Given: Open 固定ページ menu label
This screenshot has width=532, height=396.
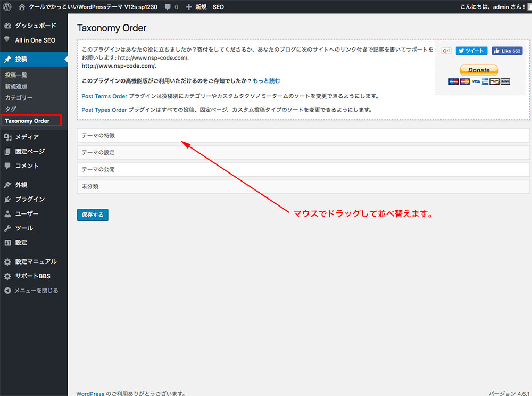Looking at the screenshot, I should [x=30, y=151].
